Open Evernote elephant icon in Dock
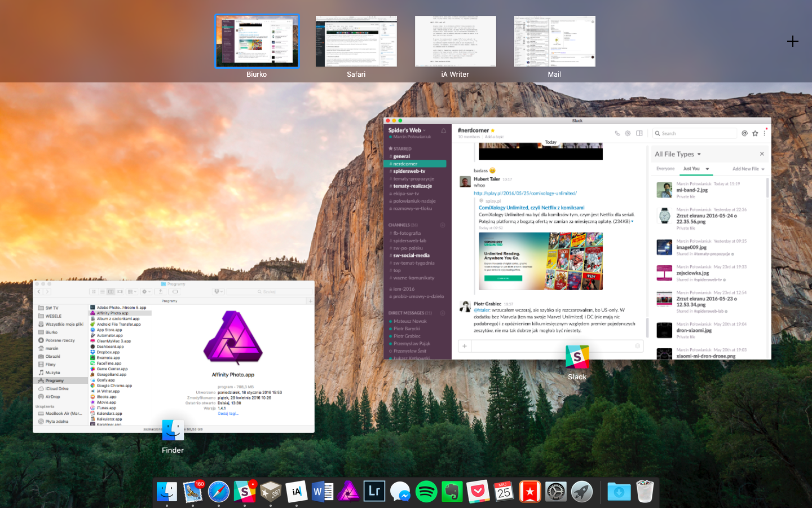Screen dimensions: 812x508 point(452,492)
